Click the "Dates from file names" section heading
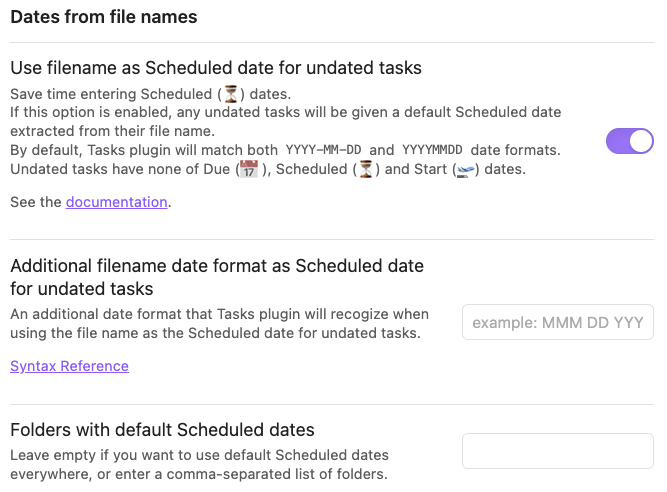Image resolution: width=667 pixels, height=492 pixels. point(104,17)
